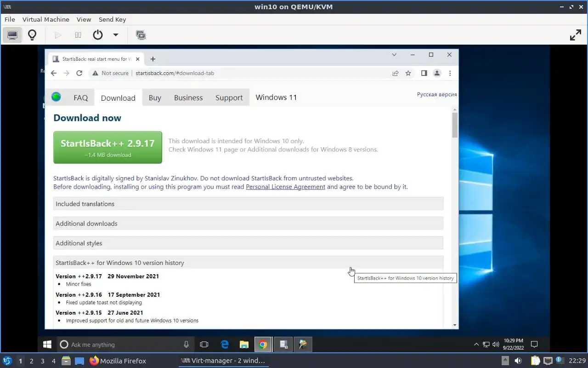Open Windows Task View
Viewport: 588px width, 368px height.
pyautogui.click(x=204, y=344)
